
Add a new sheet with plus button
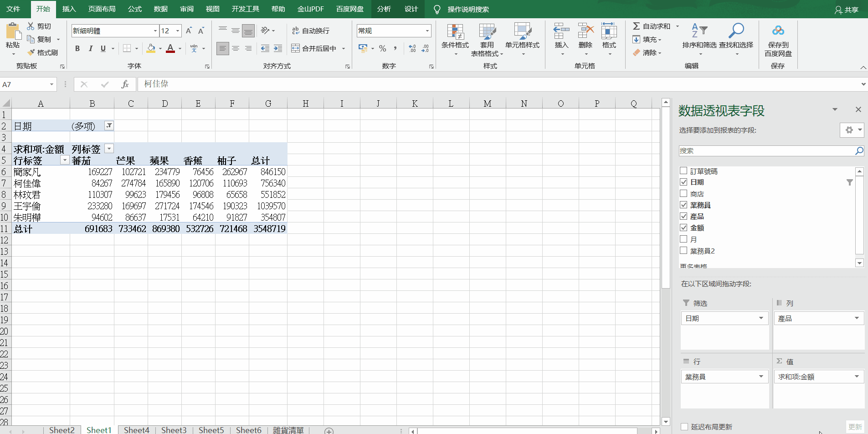[x=329, y=430]
